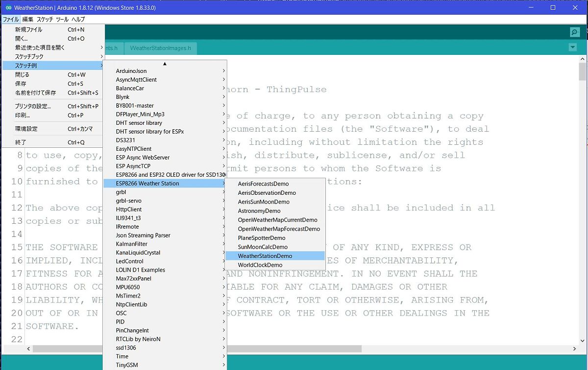
Task: Open DS3231 examples submenu
Action: [165, 140]
